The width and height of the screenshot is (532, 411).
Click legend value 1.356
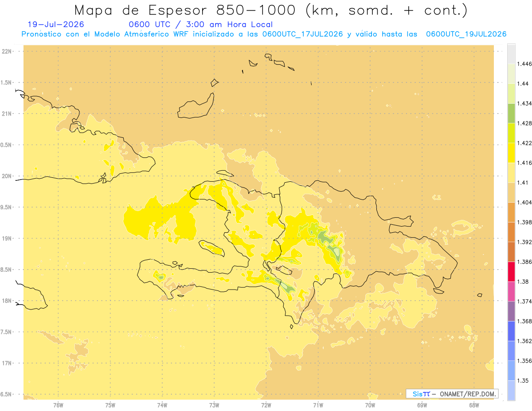pyautogui.click(x=524, y=360)
